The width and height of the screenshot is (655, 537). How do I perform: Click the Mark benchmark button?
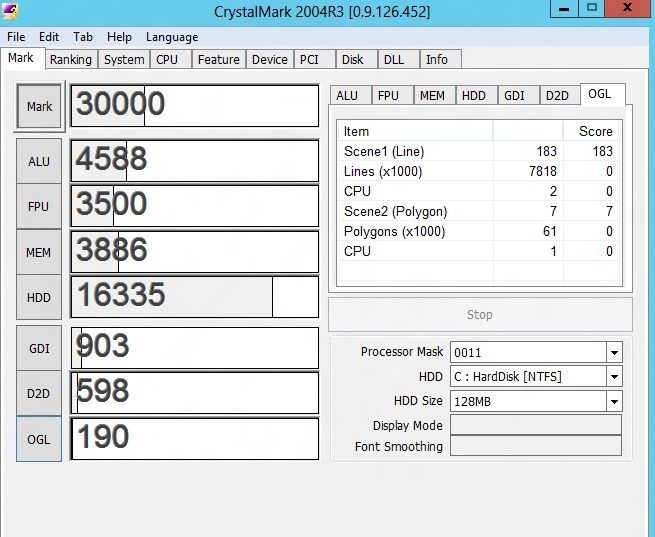(39, 106)
